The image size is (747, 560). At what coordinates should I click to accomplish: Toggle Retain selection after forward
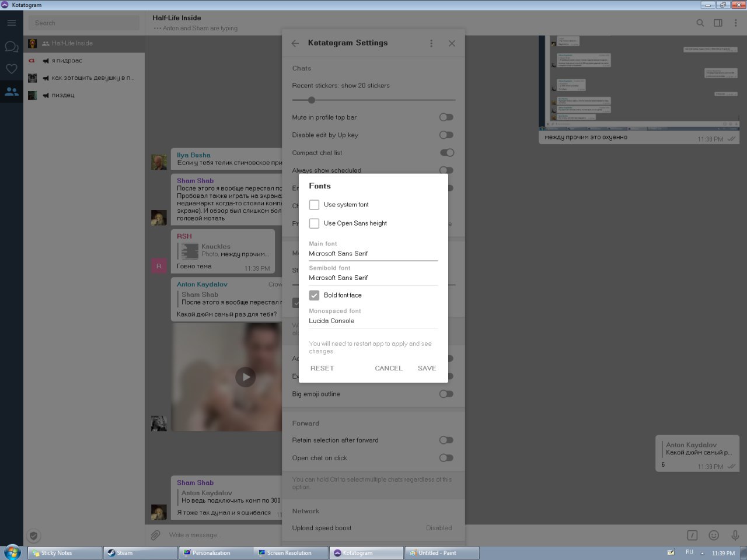pyautogui.click(x=446, y=440)
